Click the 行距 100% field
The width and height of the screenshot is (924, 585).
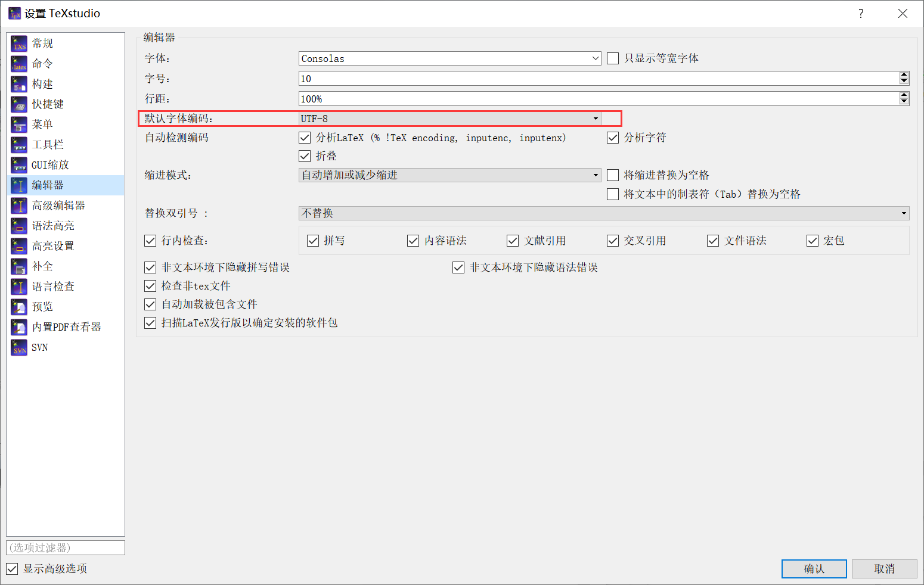[599, 99]
